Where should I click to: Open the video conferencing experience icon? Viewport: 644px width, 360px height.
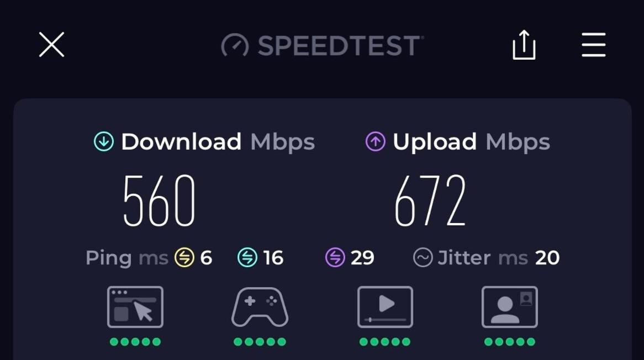510,307
